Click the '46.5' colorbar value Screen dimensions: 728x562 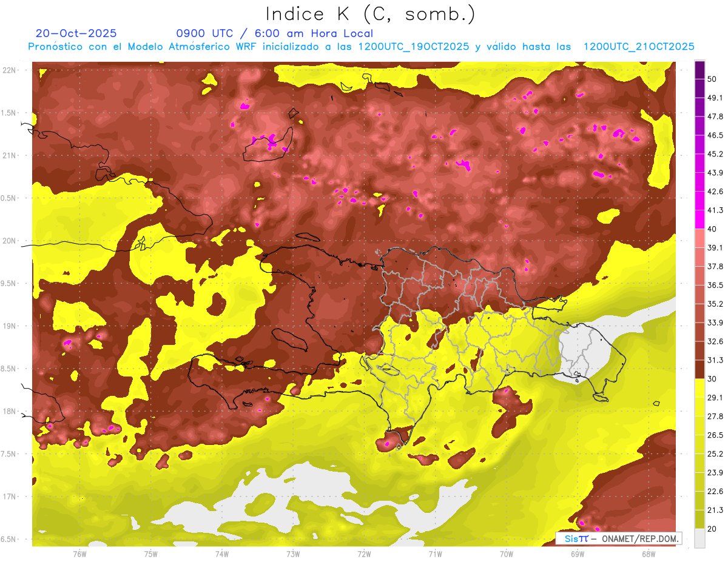715,135
